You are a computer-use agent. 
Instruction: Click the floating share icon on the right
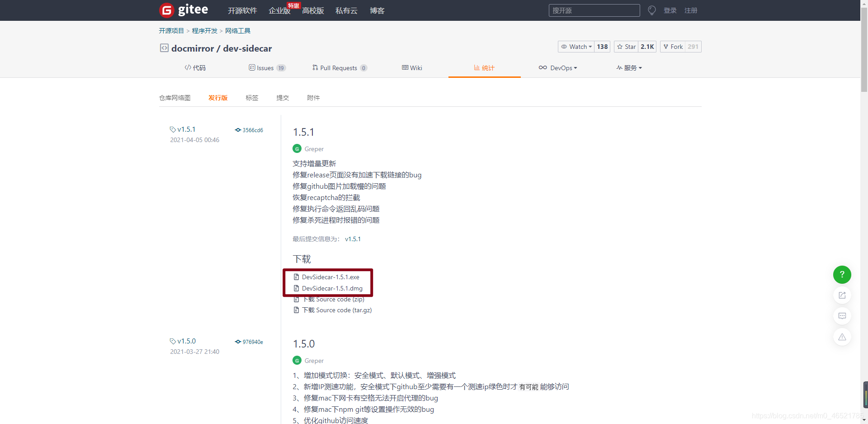(x=842, y=295)
